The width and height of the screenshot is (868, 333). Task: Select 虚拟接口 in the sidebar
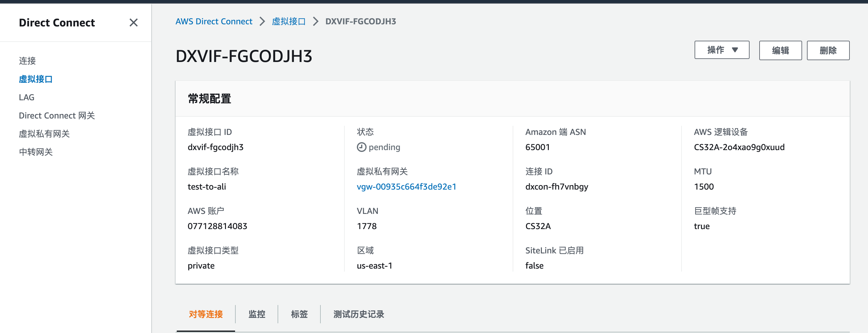[x=36, y=79]
